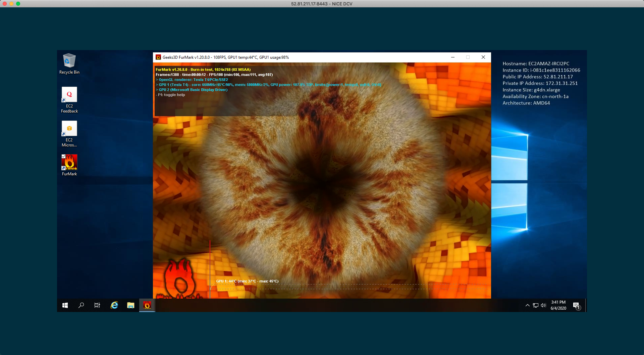The width and height of the screenshot is (644, 355).
Task: Click the FurMark desktop shortcut icon
Action: coord(69,163)
